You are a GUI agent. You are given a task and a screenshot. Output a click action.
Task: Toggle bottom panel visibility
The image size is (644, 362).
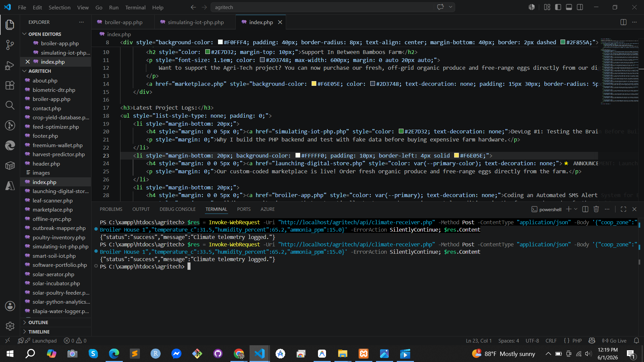point(569,7)
